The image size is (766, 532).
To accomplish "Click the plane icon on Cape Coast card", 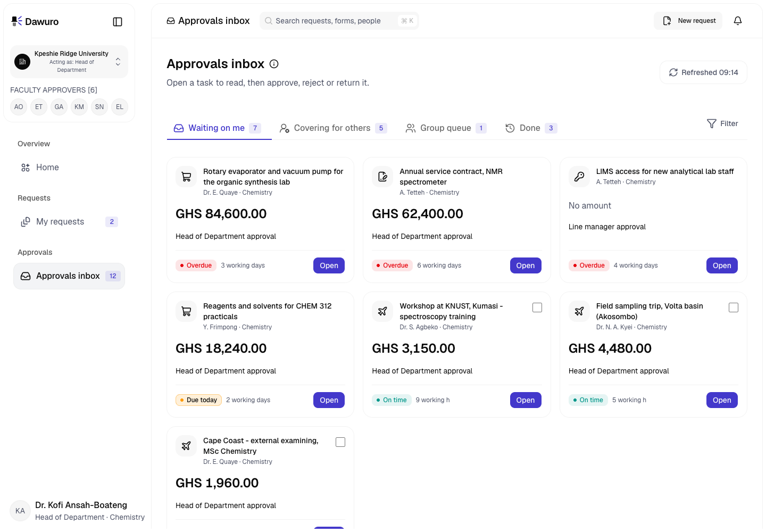I will tap(186, 446).
